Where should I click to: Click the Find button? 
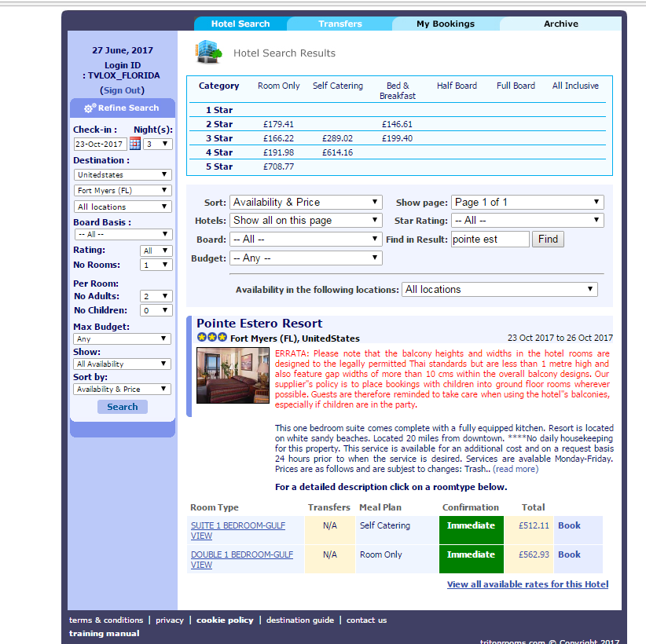(548, 240)
